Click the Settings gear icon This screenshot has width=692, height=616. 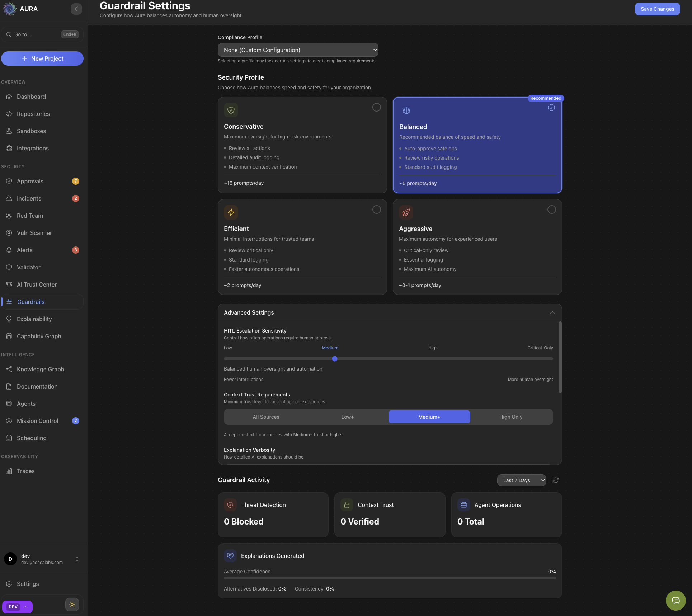(x=9, y=584)
